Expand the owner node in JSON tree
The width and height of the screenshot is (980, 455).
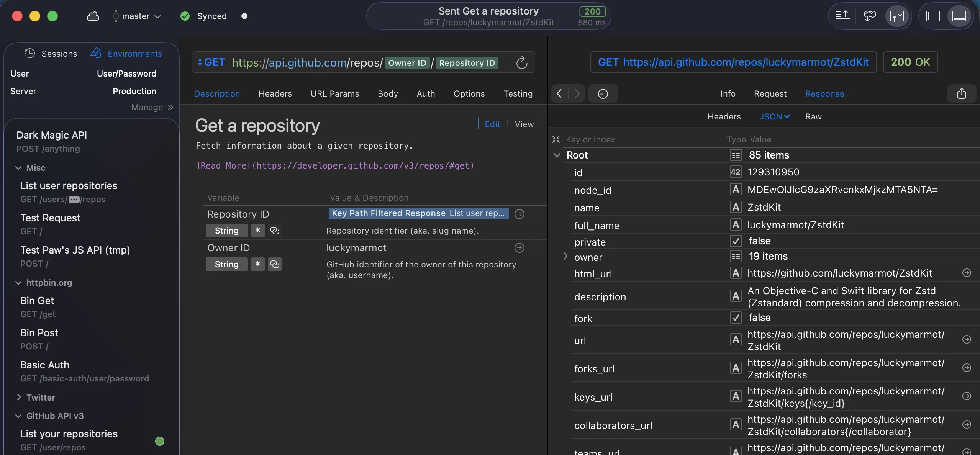(x=565, y=256)
